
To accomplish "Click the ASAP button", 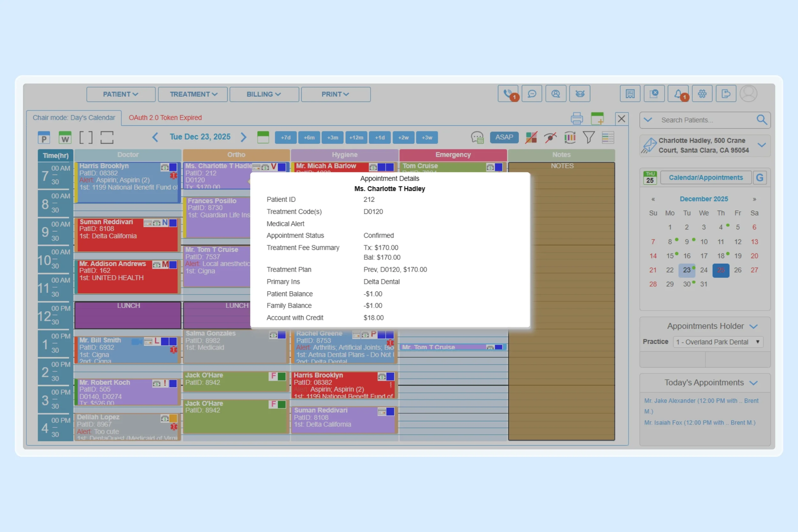I will coord(504,138).
